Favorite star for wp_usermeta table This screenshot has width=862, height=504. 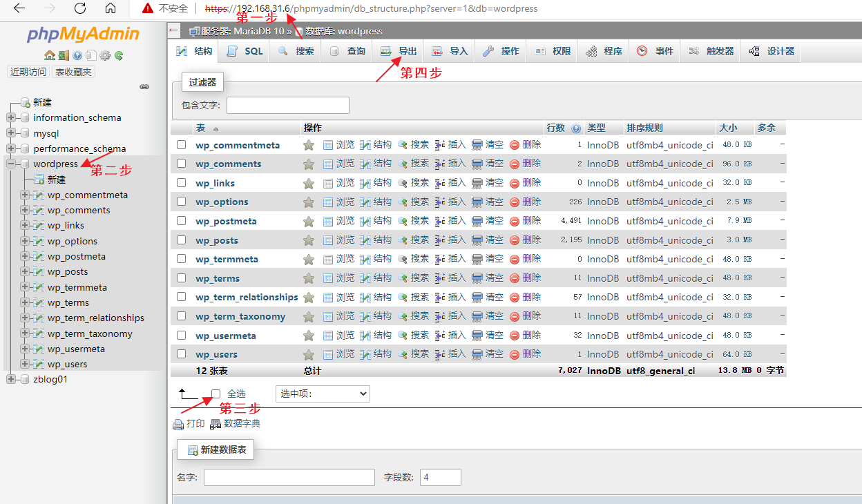point(309,336)
